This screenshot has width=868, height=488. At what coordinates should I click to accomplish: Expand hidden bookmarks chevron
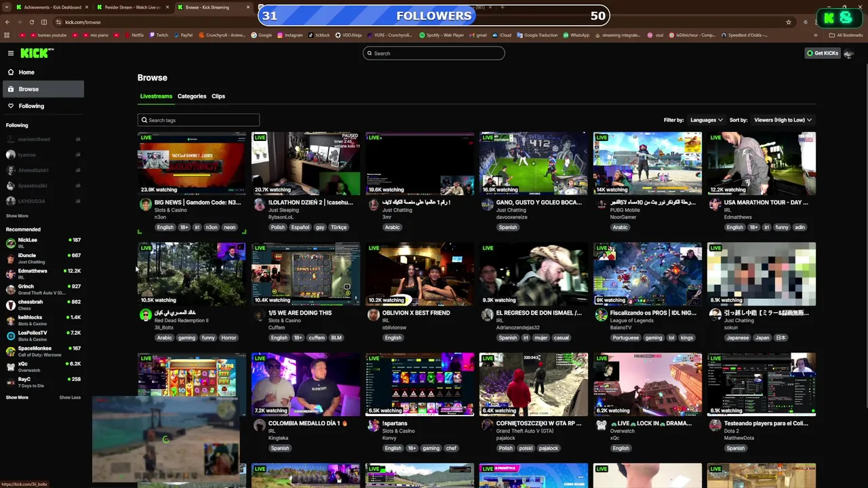tap(816, 35)
